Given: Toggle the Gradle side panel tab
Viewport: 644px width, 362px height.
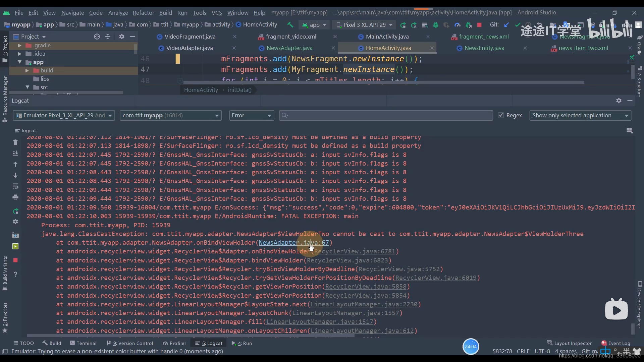Looking at the screenshot, I should point(639,45).
